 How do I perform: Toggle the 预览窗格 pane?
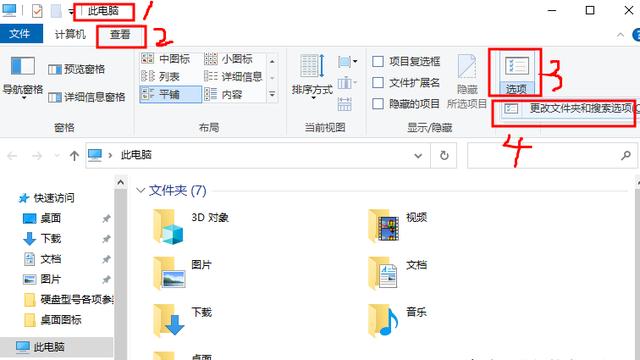77,69
